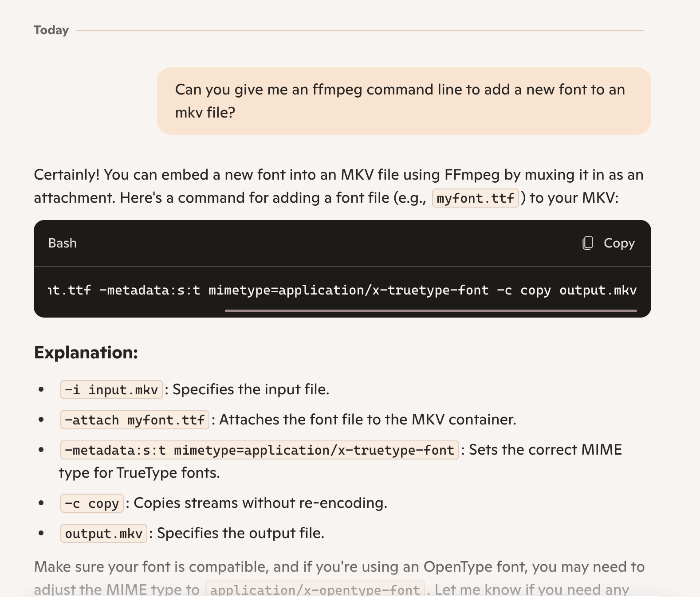Click mimetype=application/x-truetype-font in the code block

pyautogui.click(x=348, y=290)
